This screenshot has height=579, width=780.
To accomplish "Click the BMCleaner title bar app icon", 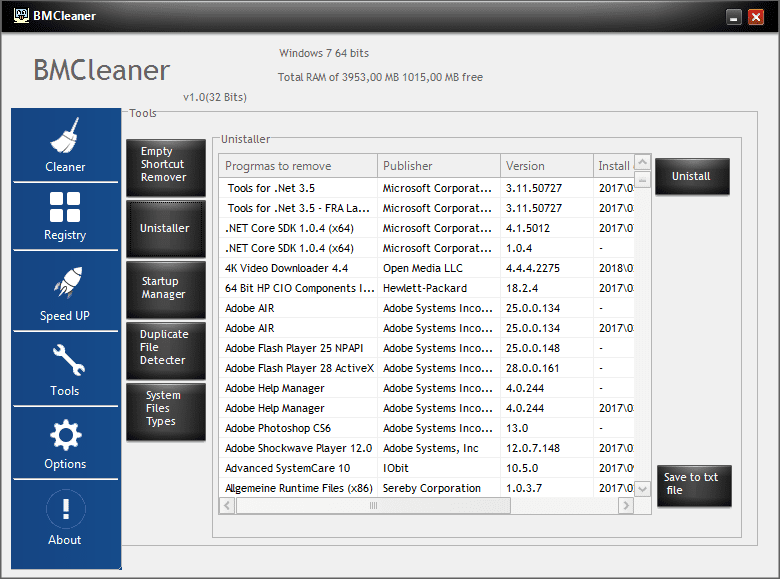I will [x=21, y=15].
